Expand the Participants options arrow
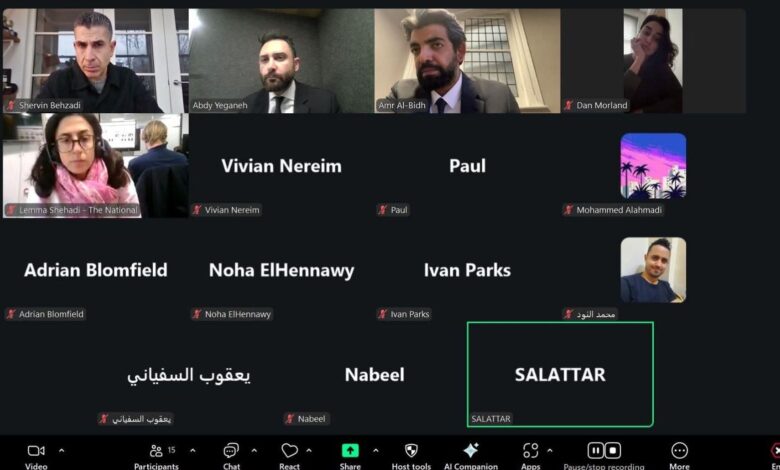Viewport: 780px width, 470px height. coord(193,451)
